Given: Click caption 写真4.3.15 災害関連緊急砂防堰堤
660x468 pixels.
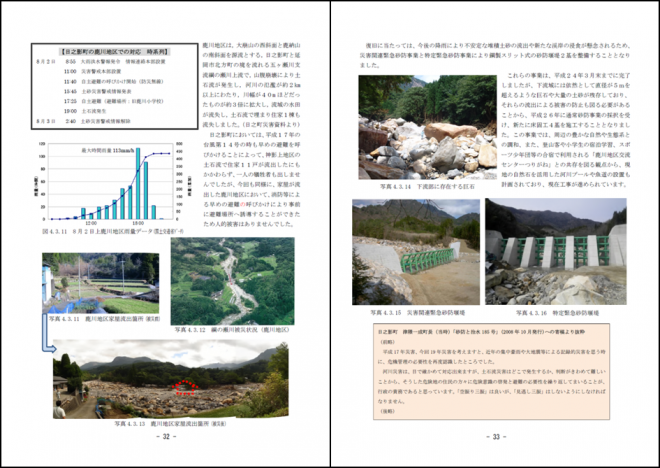Looking at the screenshot, I should pos(418,313).
